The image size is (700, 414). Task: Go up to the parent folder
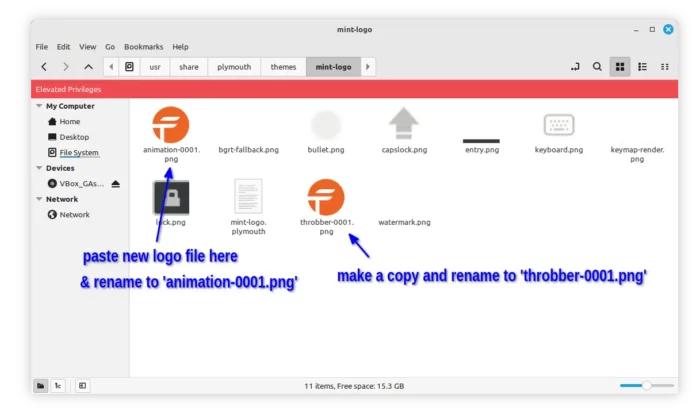pyautogui.click(x=88, y=67)
